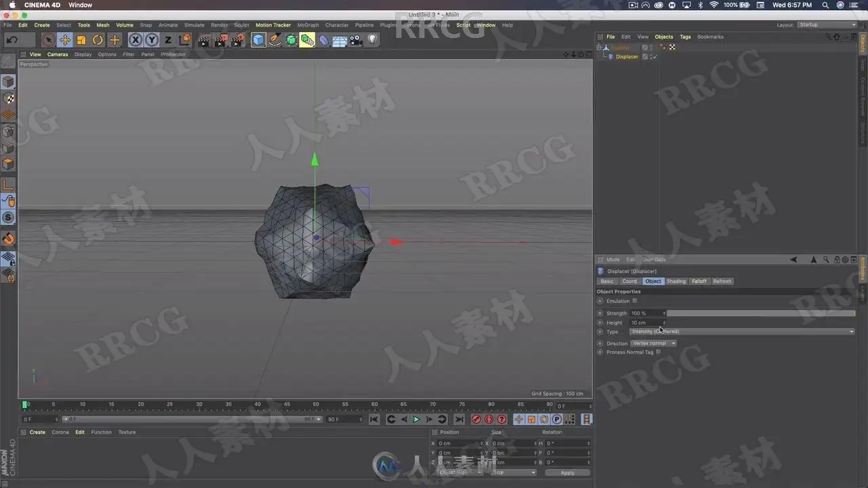
Task: Open the Deformer objects icon
Action: click(323, 40)
